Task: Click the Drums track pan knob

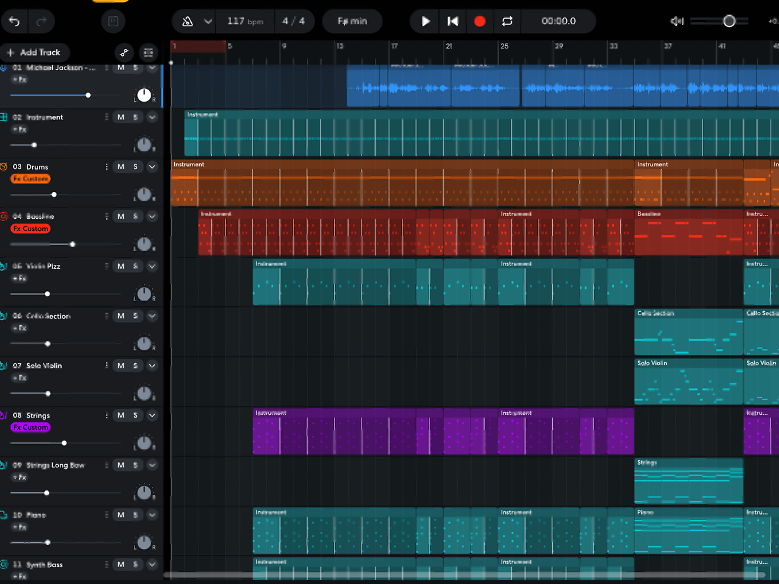Action: (x=144, y=194)
